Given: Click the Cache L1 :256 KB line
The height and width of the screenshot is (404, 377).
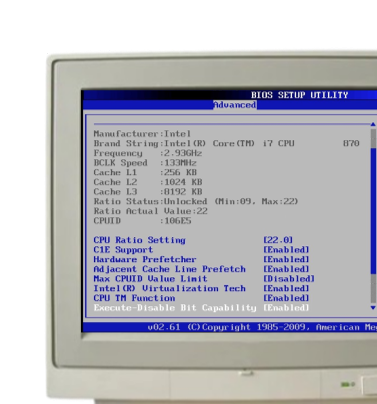Looking at the screenshot, I should pos(145,172).
